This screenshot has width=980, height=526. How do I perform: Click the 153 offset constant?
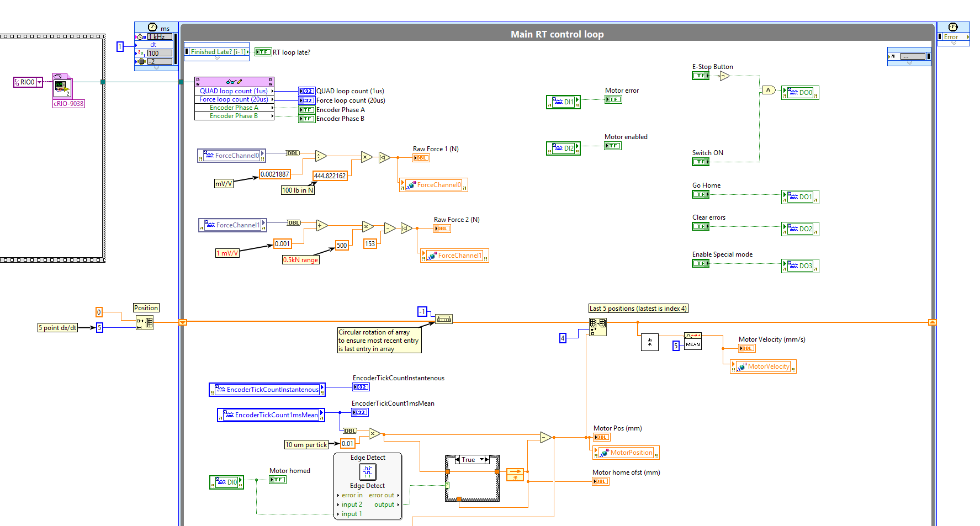[x=370, y=244]
